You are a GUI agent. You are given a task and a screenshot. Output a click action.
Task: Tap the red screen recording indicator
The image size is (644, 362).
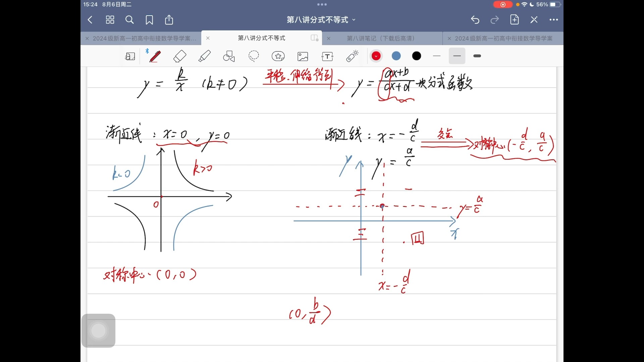[x=502, y=4]
